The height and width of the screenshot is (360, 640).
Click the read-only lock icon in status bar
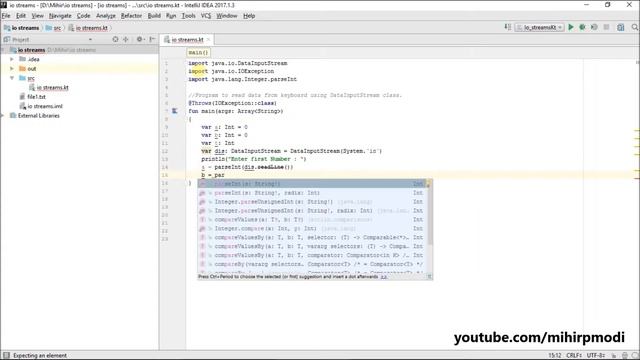pos(614,356)
